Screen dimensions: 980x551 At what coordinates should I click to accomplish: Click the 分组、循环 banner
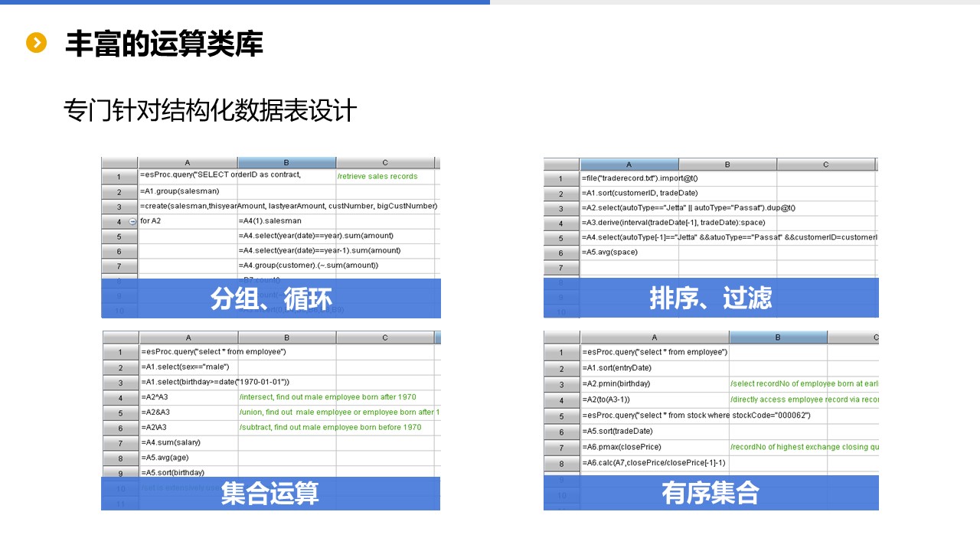(271, 298)
